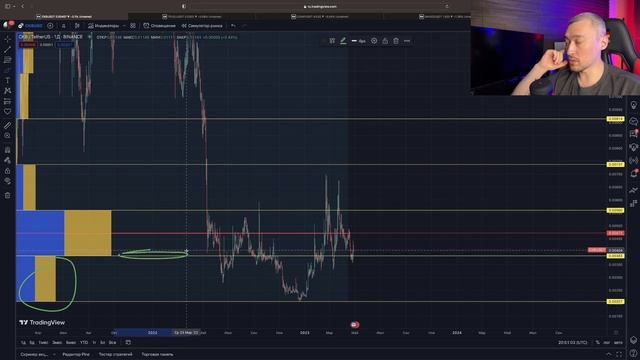Select the YTD time range

84,342
